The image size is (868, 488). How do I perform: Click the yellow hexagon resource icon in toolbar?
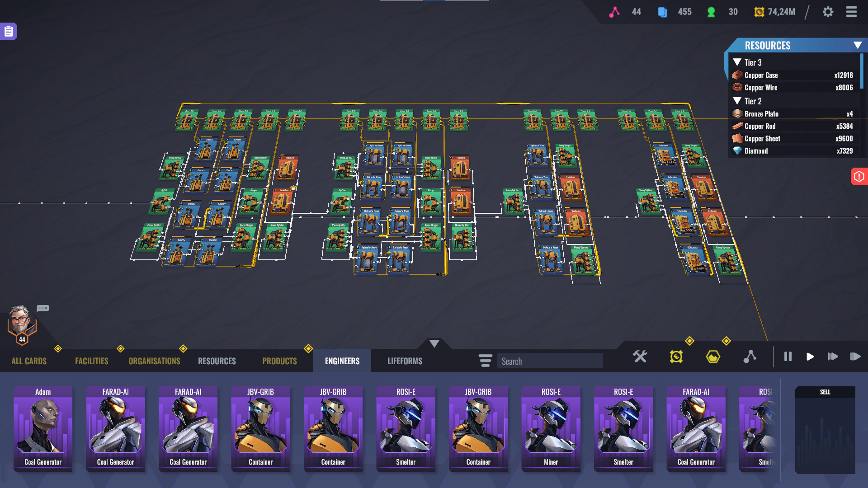click(x=712, y=357)
